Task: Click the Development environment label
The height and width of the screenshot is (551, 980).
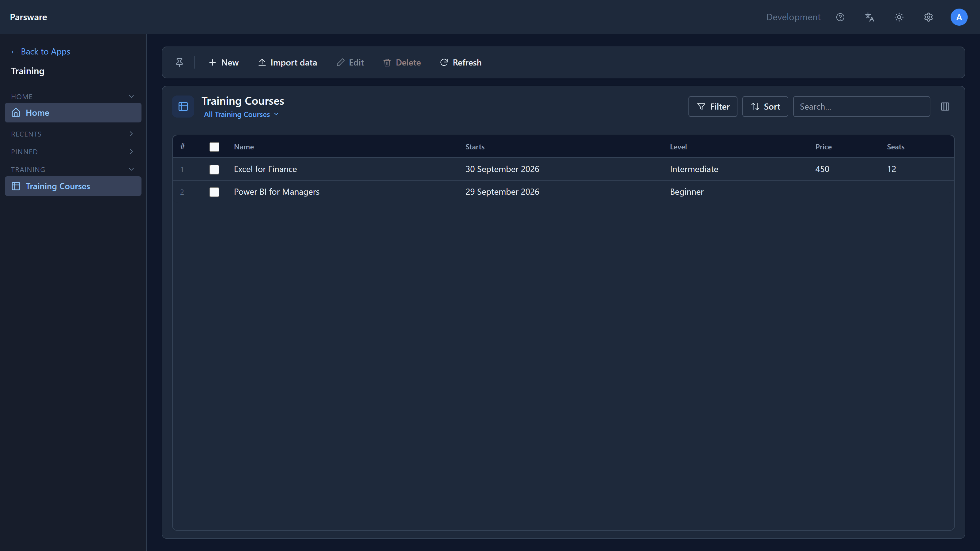Action: [x=793, y=17]
